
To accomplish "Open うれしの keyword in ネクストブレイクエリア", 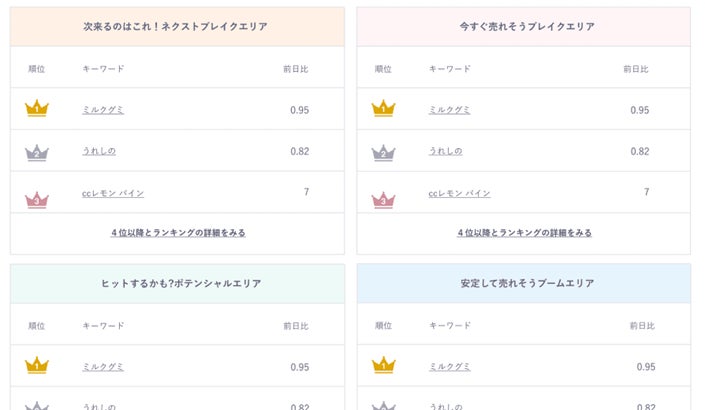I will coord(99,151).
